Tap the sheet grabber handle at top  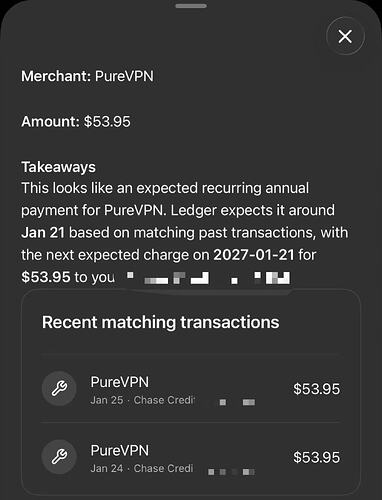[191, 6]
